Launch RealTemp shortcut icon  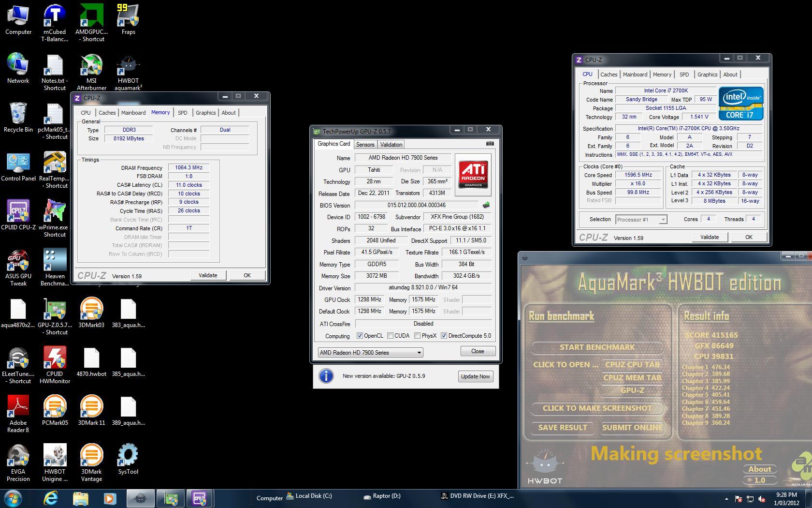55,169
